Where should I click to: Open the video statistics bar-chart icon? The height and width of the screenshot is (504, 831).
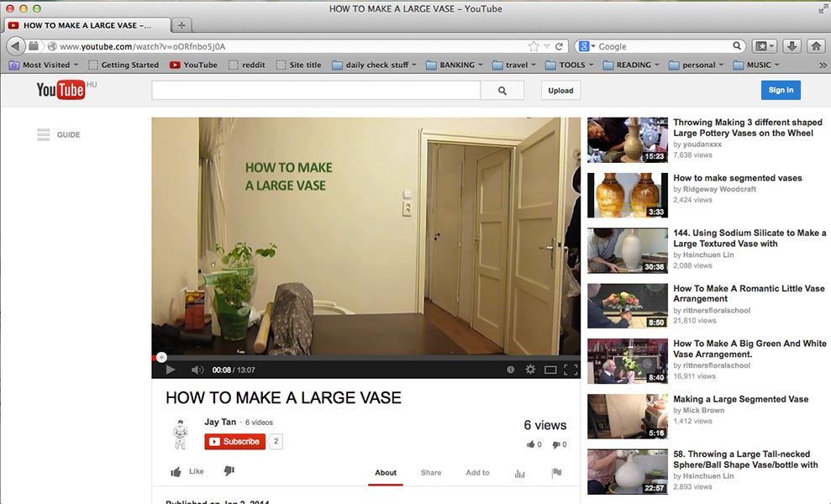[519, 473]
